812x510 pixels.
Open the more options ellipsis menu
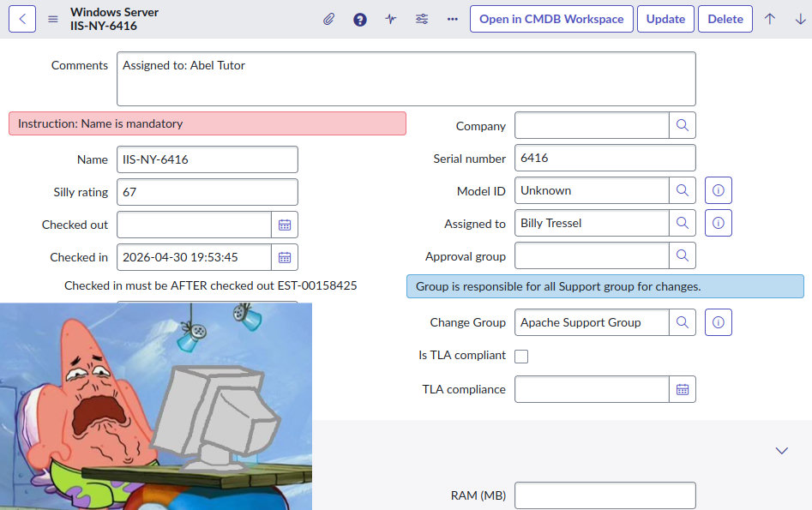tap(453, 19)
